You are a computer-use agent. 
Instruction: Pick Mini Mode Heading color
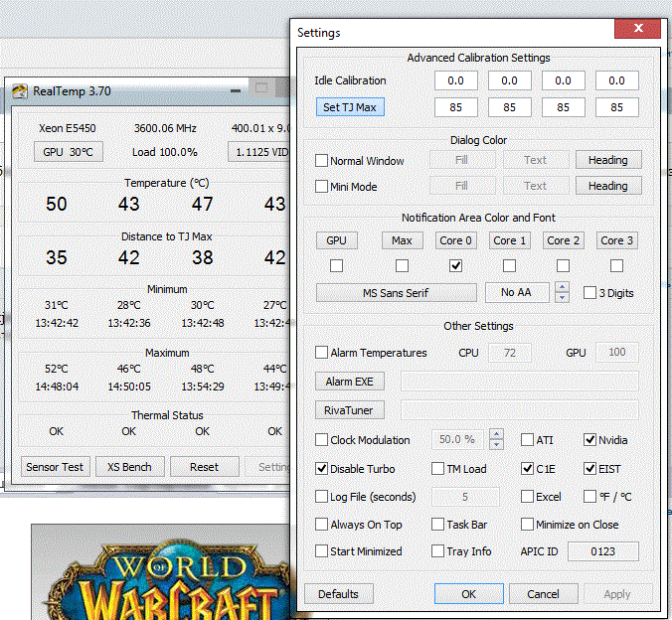coord(608,186)
